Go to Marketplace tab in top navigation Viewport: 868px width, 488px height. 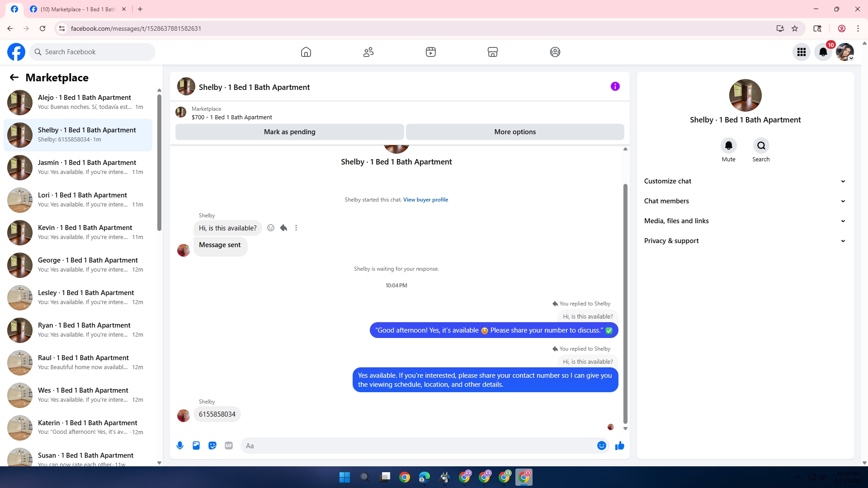click(x=493, y=52)
